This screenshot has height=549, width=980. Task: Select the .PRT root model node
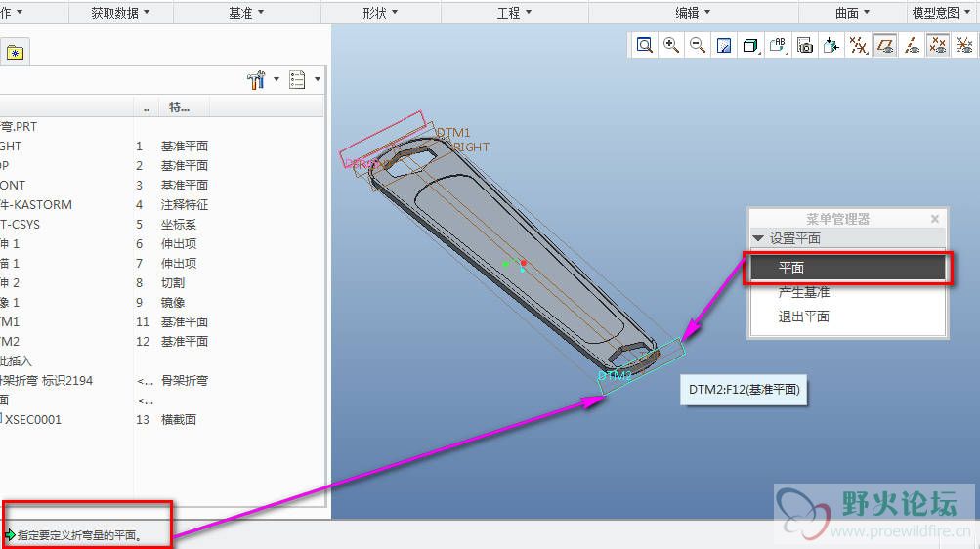tap(19, 127)
